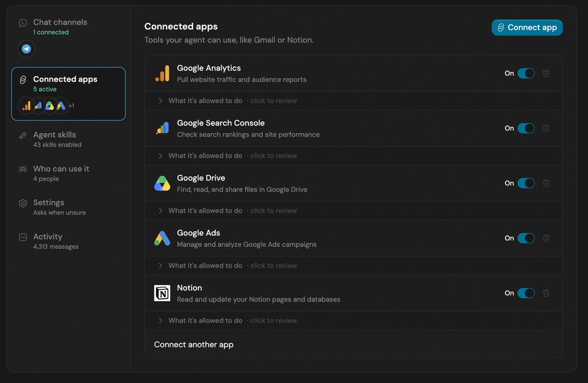Click the Connect app button
588x383 pixels.
pyautogui.click(x=527, y=27)
